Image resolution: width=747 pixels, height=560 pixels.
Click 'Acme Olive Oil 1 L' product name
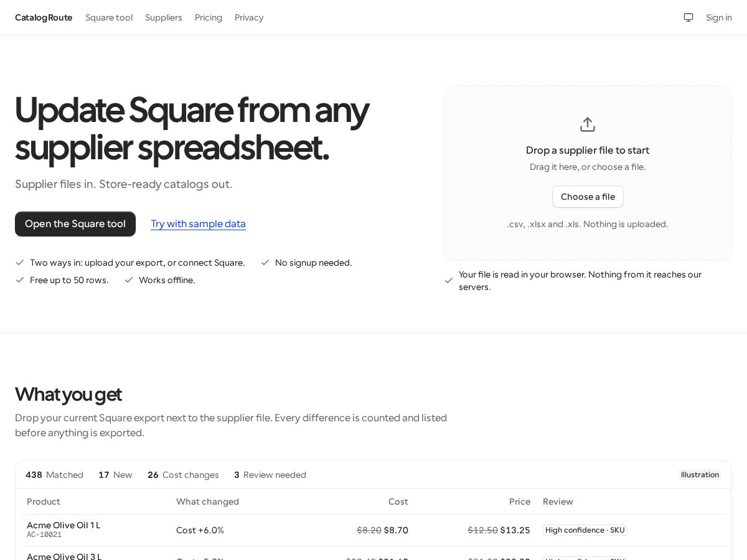click(63, 525)
